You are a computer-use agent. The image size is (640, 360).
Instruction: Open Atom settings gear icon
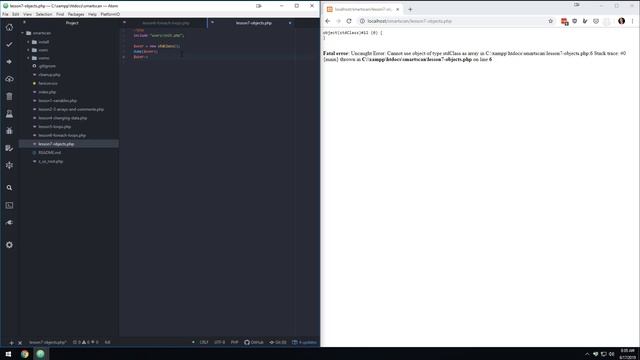(9, 245)
